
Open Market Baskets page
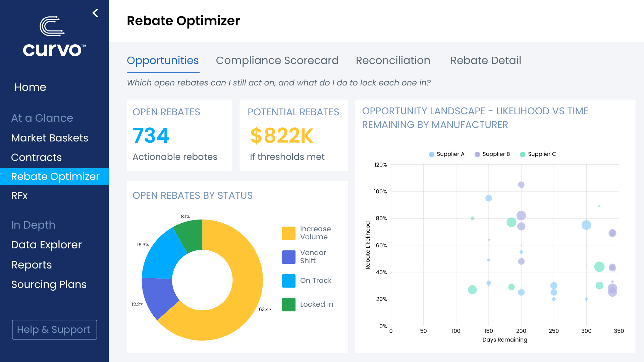tap(50, 138)
